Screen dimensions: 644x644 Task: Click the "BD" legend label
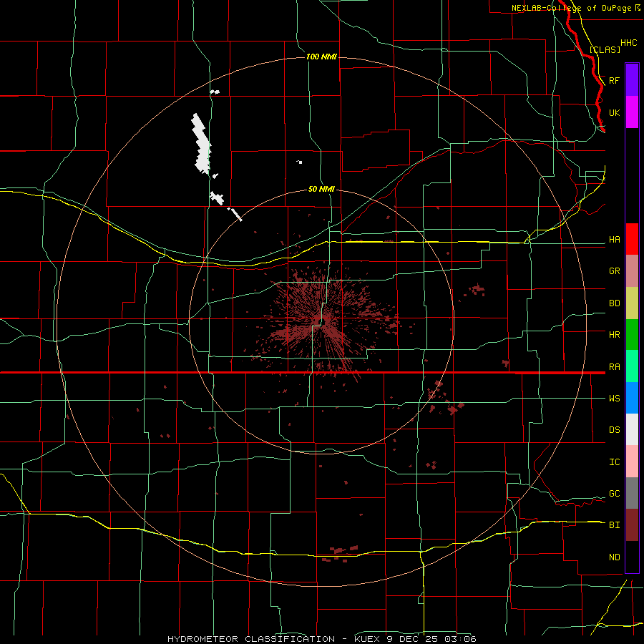point(614,303)
